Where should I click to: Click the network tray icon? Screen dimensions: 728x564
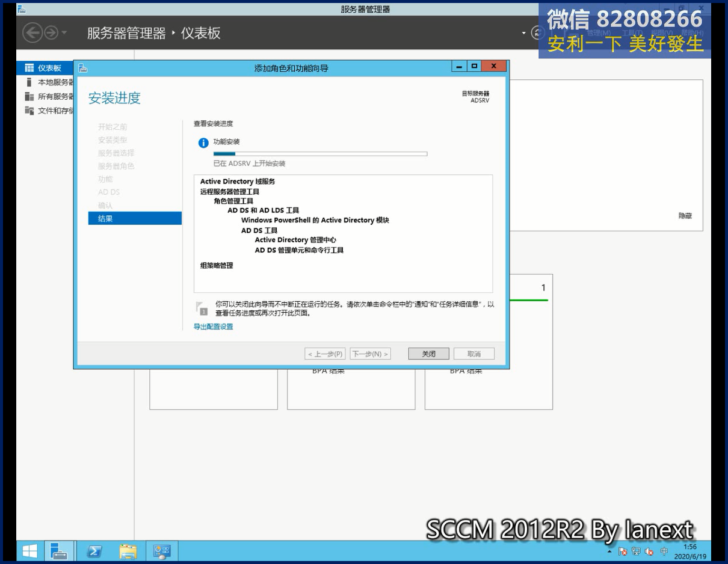636,551
